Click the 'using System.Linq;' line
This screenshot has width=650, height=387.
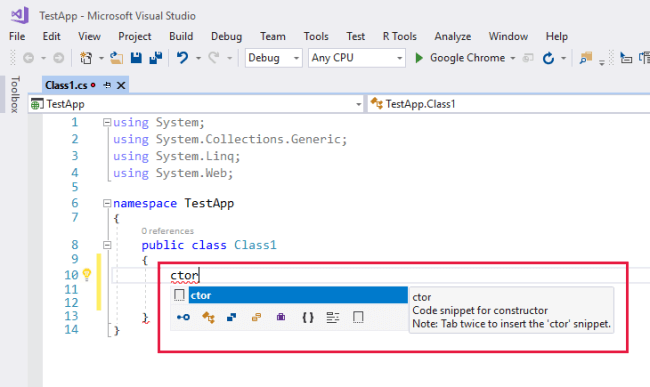177,156
